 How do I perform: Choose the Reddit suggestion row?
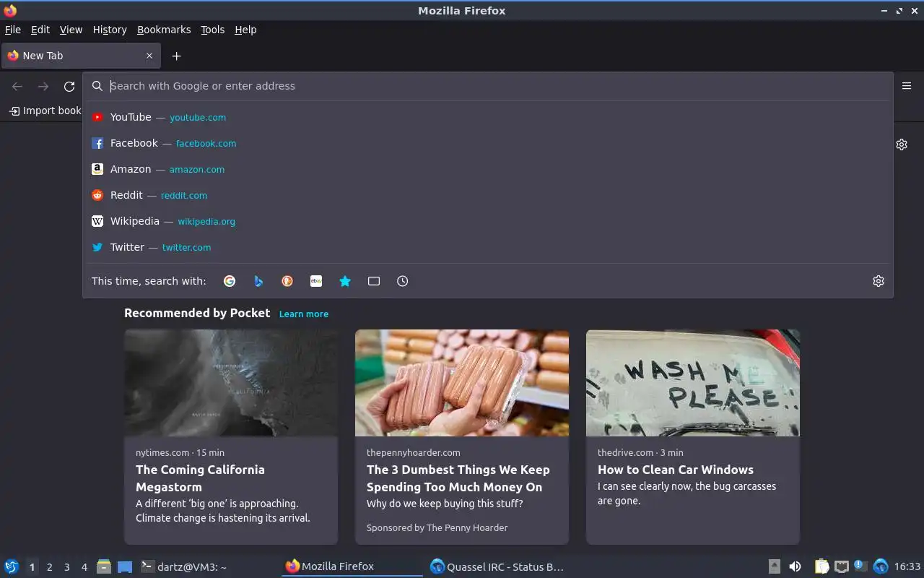tap(488, 195)
